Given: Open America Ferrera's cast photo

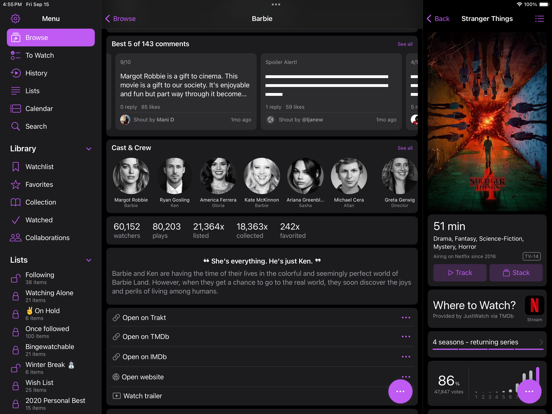Looking at the screenshot, I should click(218, 176).
